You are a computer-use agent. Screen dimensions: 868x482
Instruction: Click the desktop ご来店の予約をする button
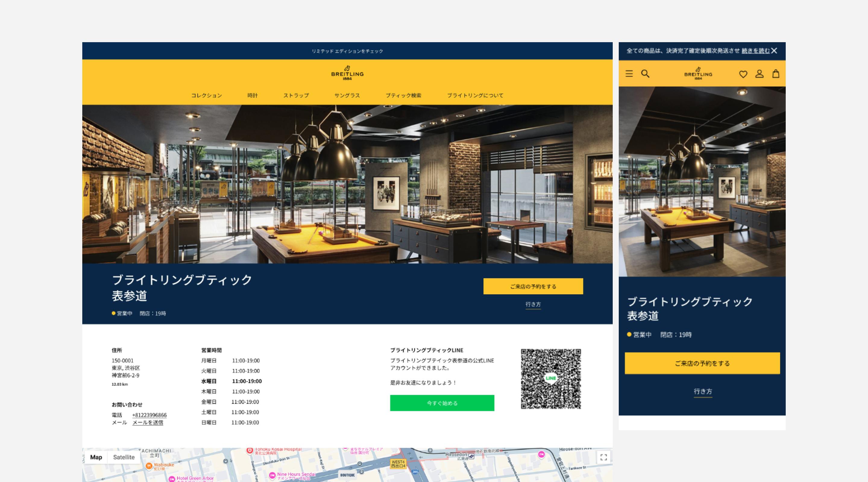click(x=533, y=286)
